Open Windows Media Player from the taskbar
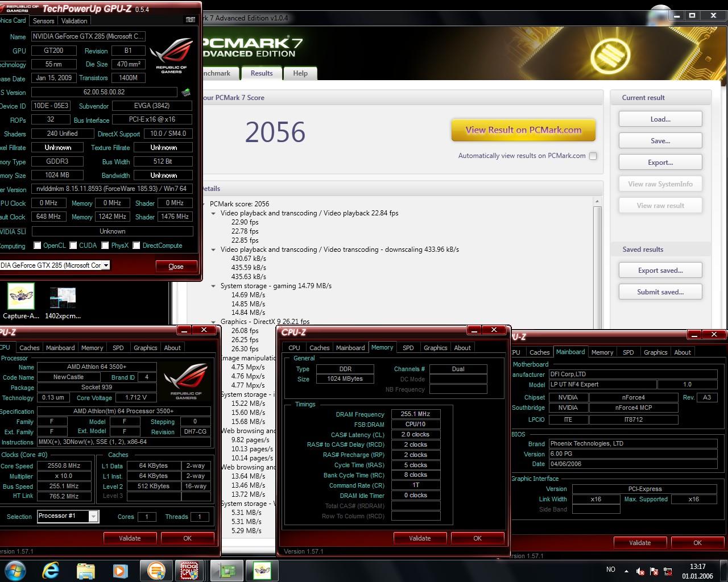The height and width of the screenshot is (582, 728). pyautogui.click(x=120, y=570)
